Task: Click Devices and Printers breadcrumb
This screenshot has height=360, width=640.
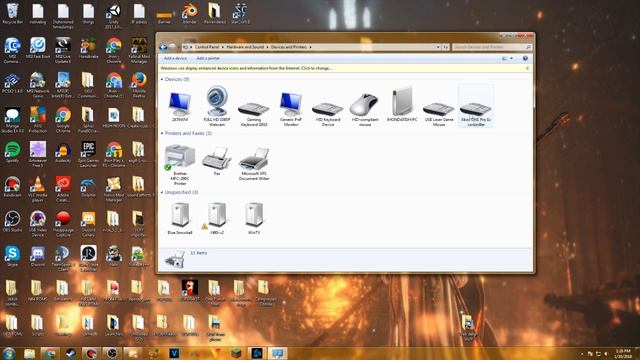Action: pyautogui.click(x=289, y=47)
